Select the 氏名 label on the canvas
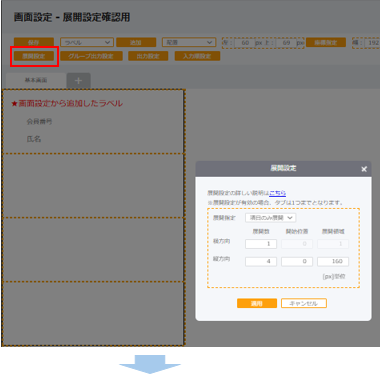380x380 pixels. (34, 139)
